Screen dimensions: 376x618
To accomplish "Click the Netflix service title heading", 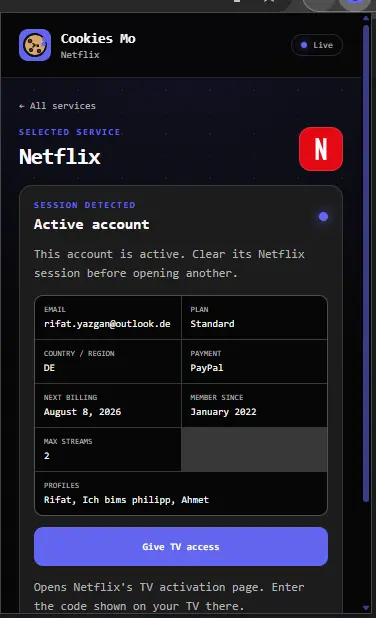I will (60, 156).
